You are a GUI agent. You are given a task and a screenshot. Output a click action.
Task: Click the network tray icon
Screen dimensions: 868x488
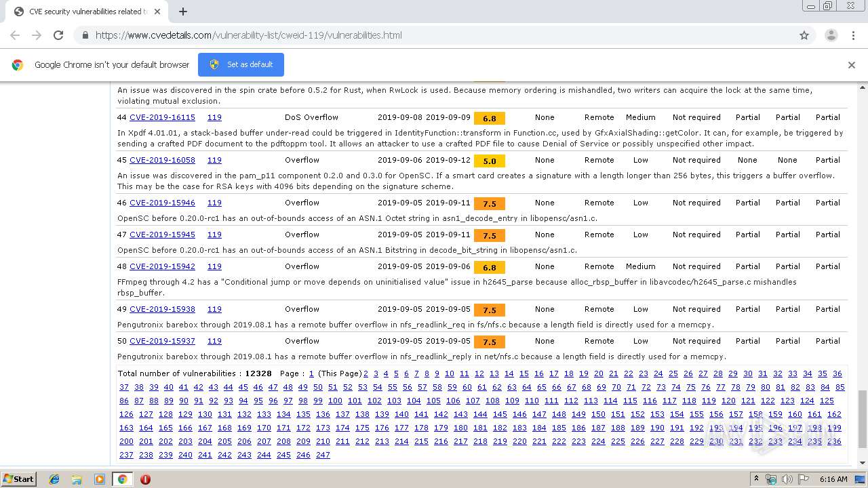pos(772,479)
